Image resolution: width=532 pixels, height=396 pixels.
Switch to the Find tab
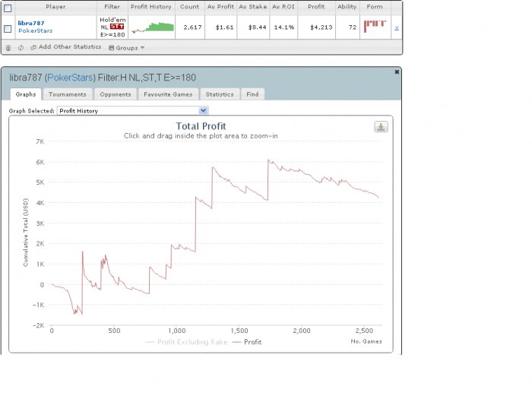[x=252, y=94]
